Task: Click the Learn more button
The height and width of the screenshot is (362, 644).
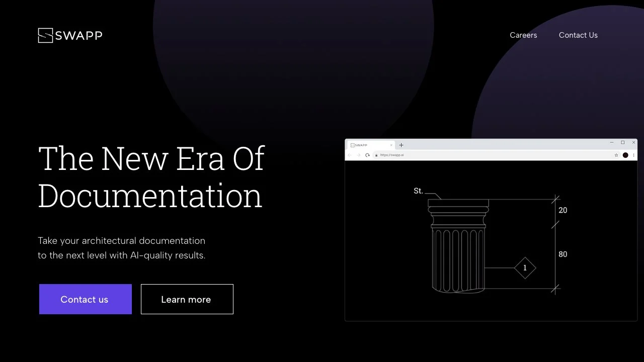Action: tap(187, 299)
